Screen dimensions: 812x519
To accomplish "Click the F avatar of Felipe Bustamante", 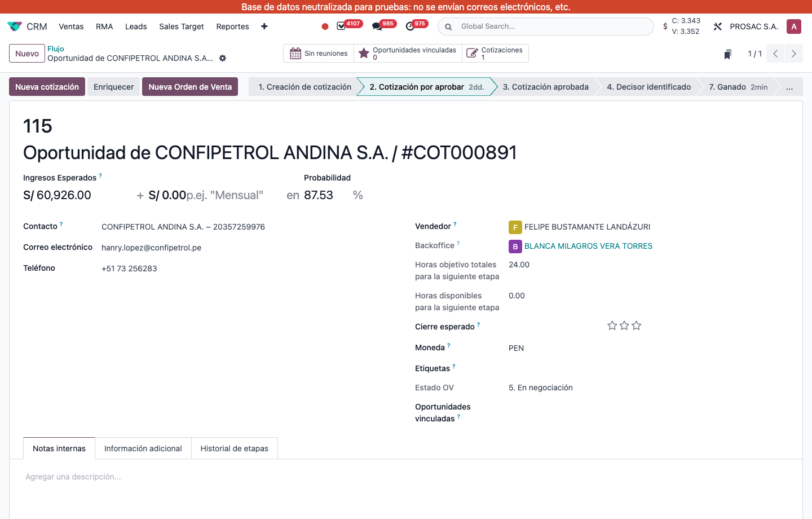I will tap(515, 227).
